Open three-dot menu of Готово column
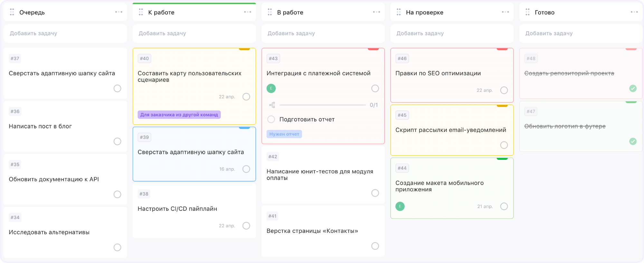This screenshot has height=263, width=644. [634, 12]
